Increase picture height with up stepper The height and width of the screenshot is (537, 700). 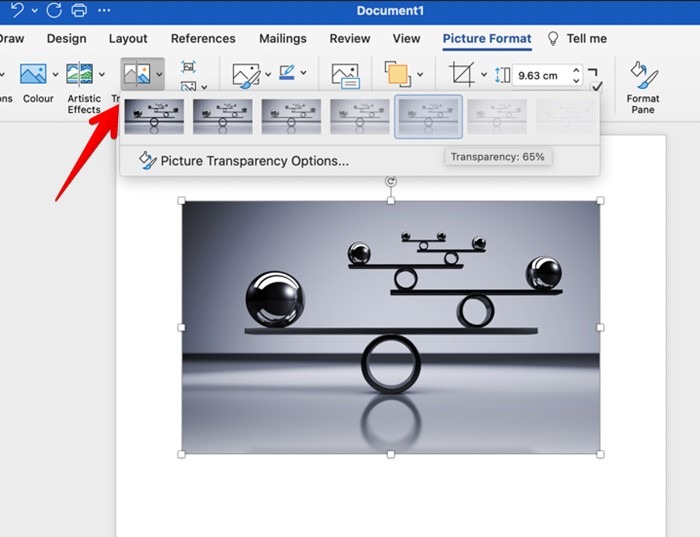tap(576, 71)
